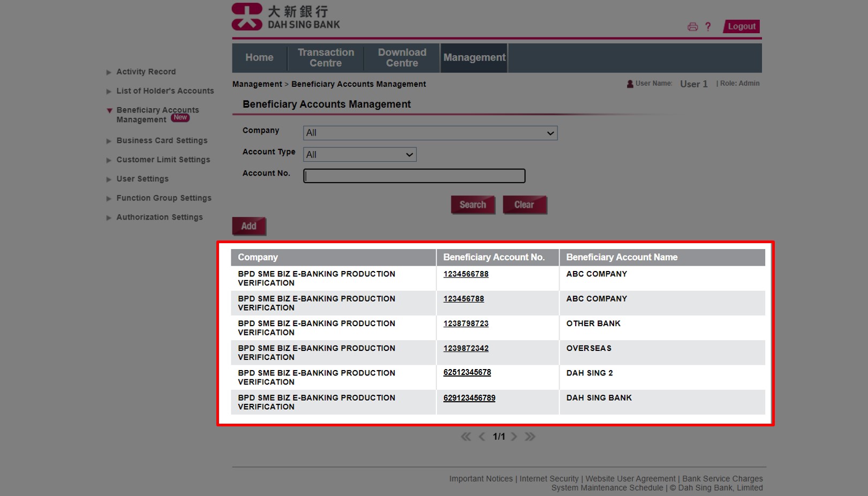Open Activity Record in sidebar
Image resolution: width=868 pixels, height=496 pixels.
146,72
